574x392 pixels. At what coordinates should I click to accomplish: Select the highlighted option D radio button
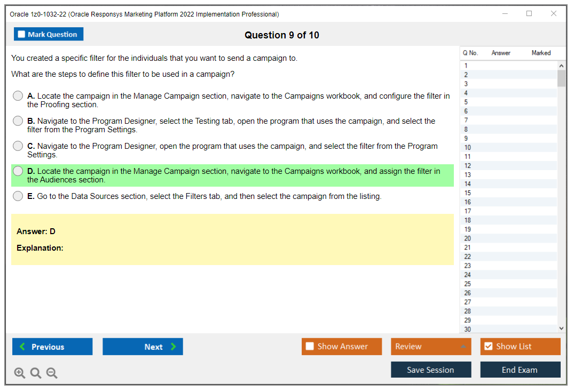point(18,171)
